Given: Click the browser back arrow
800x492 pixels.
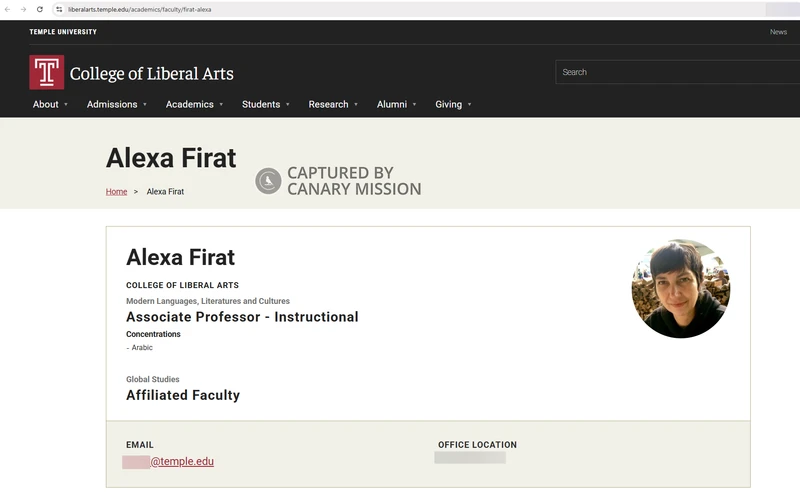Looking at the screenshot, I should (9, 9).
